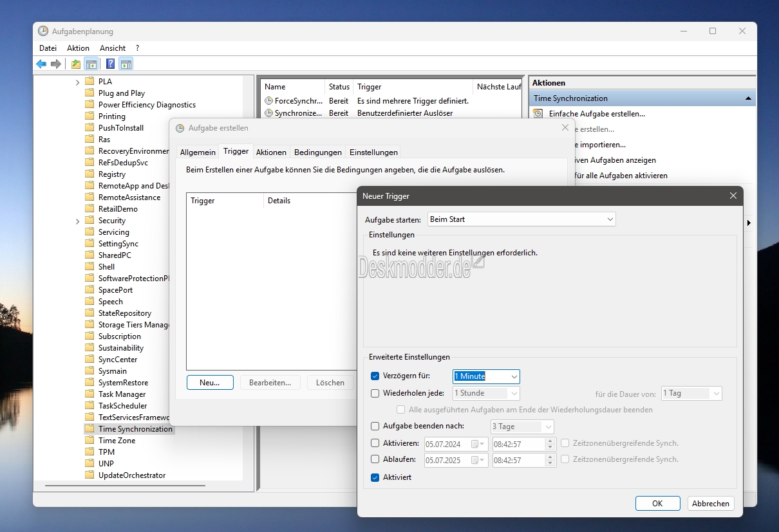Select the Shell folder in tree

106,267
